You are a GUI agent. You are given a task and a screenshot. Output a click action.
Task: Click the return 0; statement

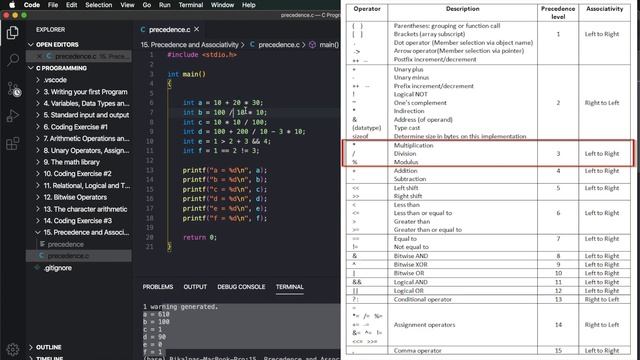tap(200, 237)
